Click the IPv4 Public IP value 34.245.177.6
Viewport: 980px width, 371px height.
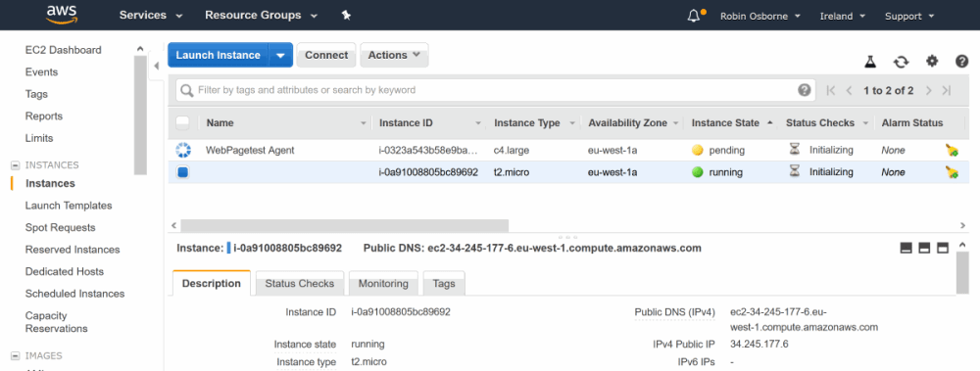759,344
